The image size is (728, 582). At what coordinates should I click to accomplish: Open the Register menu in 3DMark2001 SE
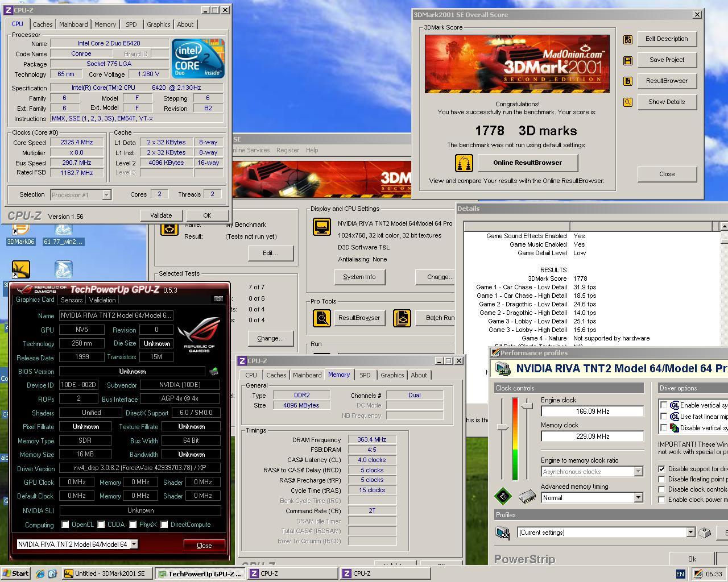pyautogui.click(x=288, y=150)
